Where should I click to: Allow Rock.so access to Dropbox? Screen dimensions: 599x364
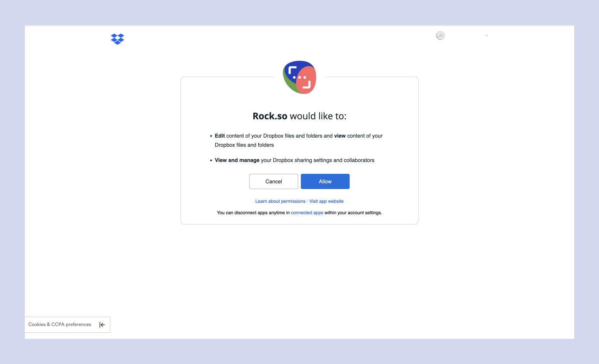tap(325, 181)
